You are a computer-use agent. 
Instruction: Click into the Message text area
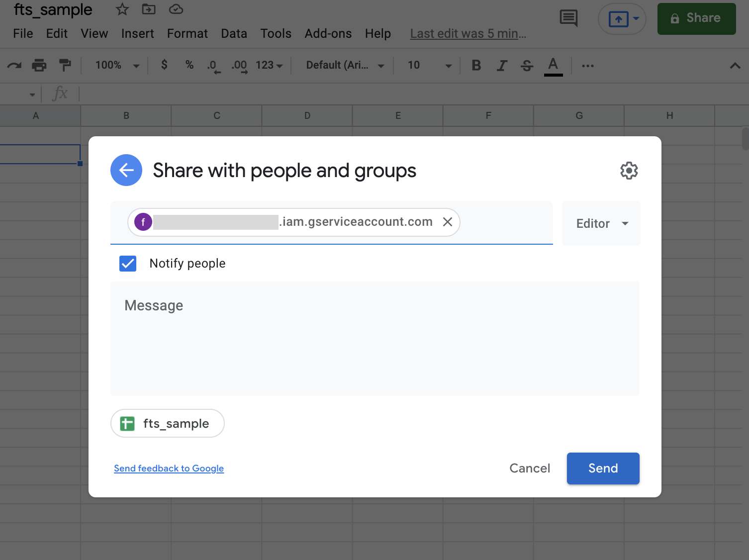coord(375,339)
